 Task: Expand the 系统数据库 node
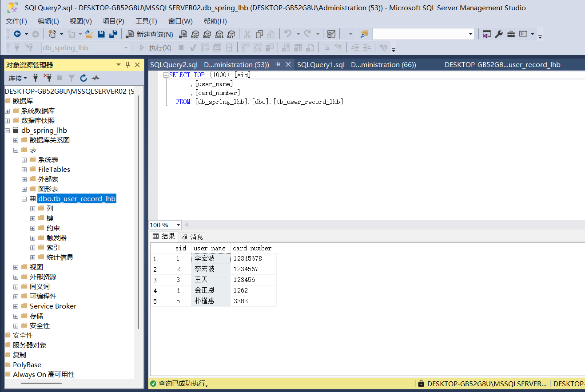[8, 111]
